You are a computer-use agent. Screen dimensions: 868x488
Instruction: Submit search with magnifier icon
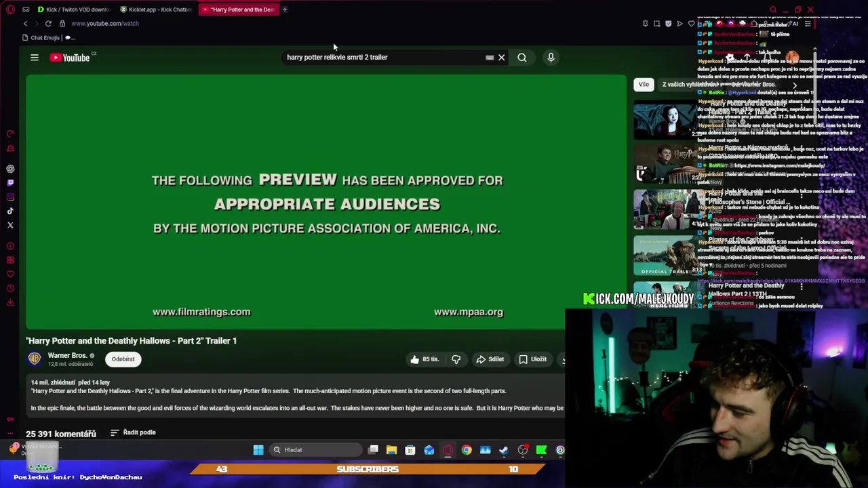click(522, 58)
